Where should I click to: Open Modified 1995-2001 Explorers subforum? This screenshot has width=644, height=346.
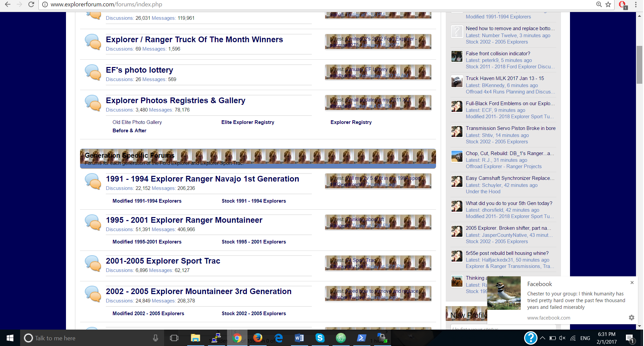147,242
